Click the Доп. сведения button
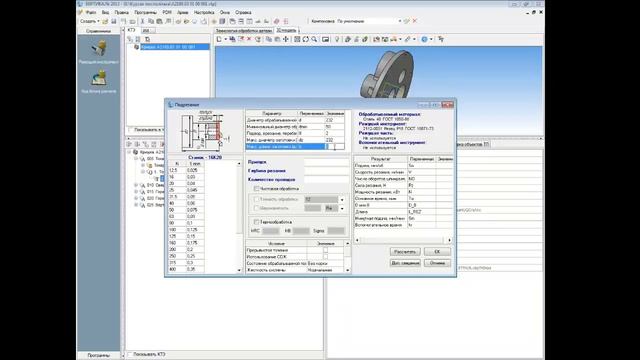 [405, 263]
